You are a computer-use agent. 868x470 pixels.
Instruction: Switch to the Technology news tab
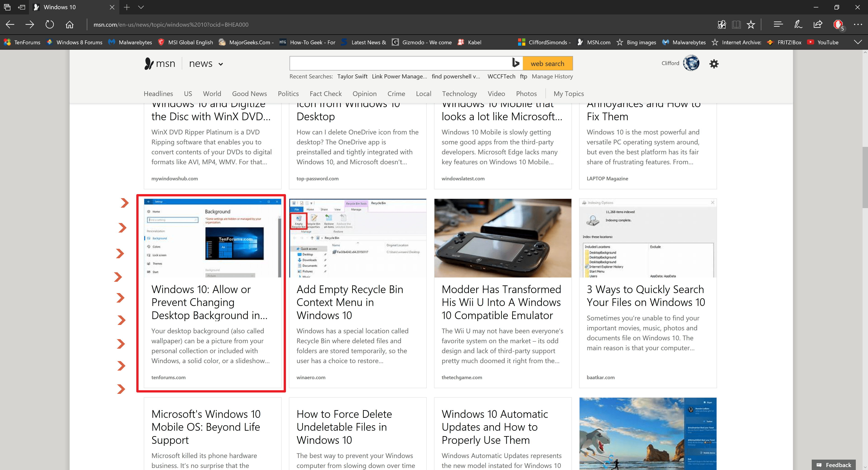pyautogui.click(x=459, y=94)
